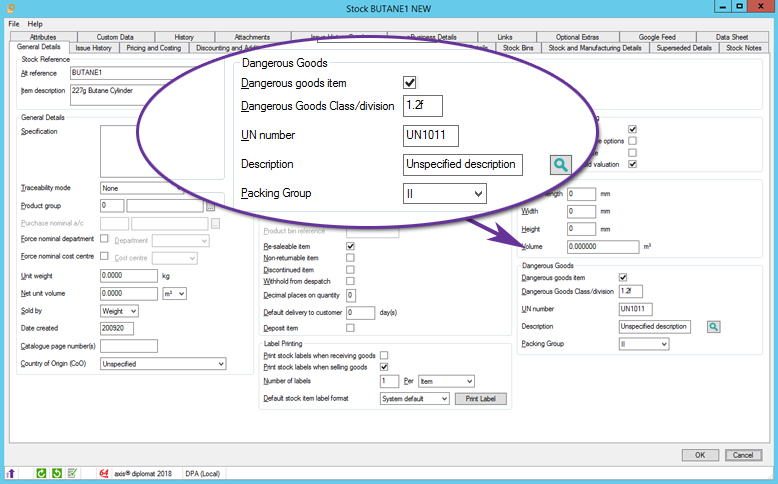This screenshot has height=484, width=778.
Task: Untick the Re-saleable item checkbox
Action: pyautogui.click(x=350, y=246)
